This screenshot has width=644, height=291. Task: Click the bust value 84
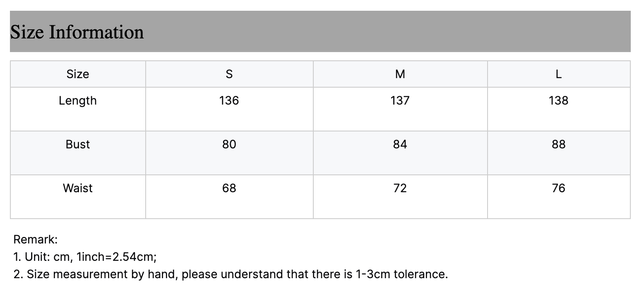[x=400, y=144]
